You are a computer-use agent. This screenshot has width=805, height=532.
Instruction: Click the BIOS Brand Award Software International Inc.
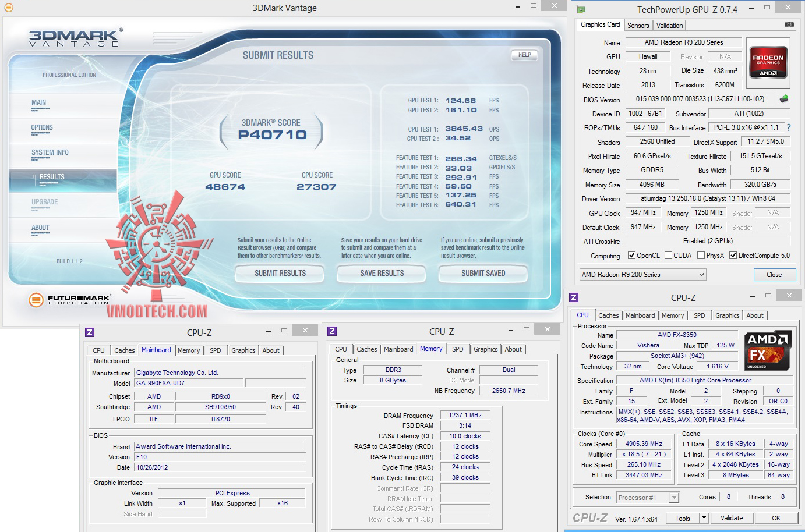pyautogui.click(x=220, y=446)
